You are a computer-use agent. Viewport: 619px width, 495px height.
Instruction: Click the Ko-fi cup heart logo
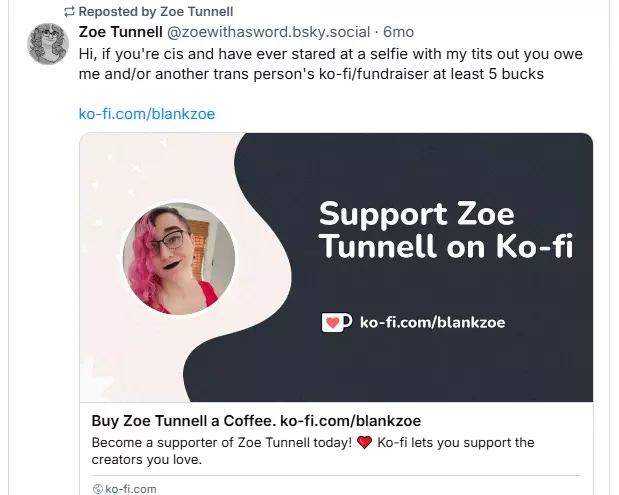[x=335, y=322]
